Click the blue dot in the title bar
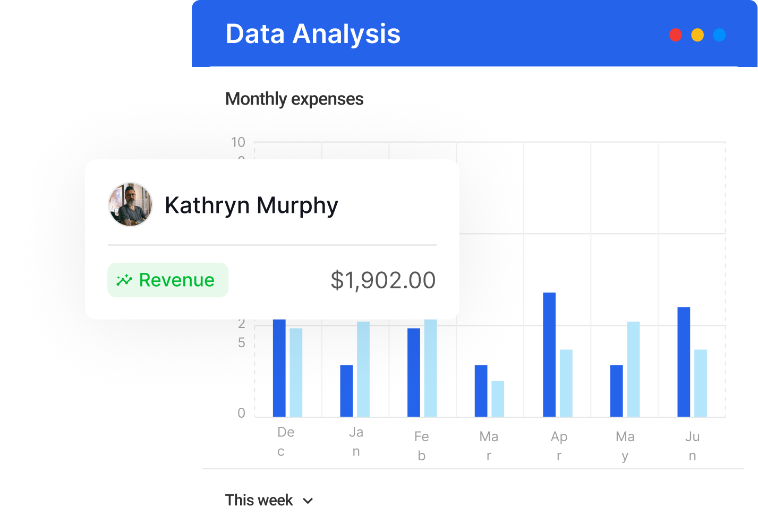 (x=719, y=35)
